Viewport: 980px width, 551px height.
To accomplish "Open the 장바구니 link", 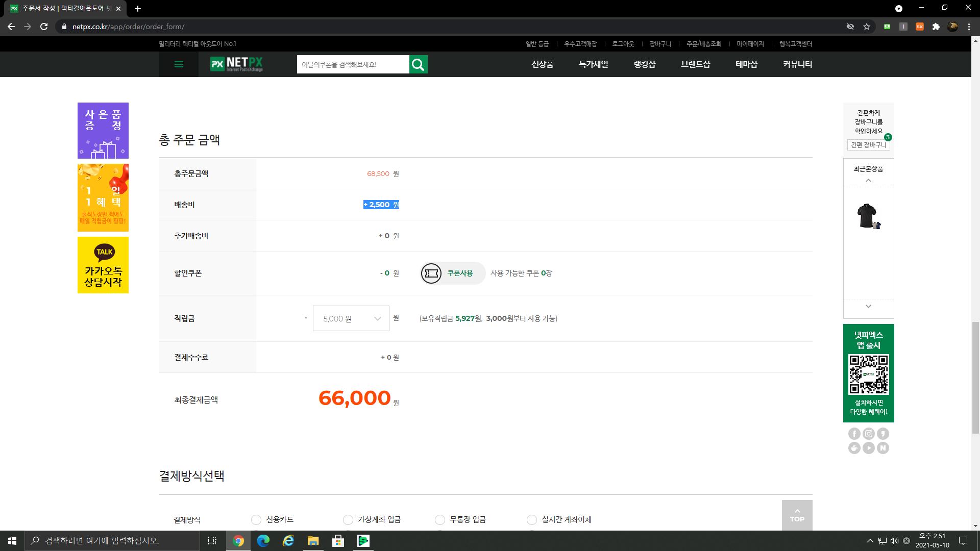I will pyautogui.click(x=660, y=44).
